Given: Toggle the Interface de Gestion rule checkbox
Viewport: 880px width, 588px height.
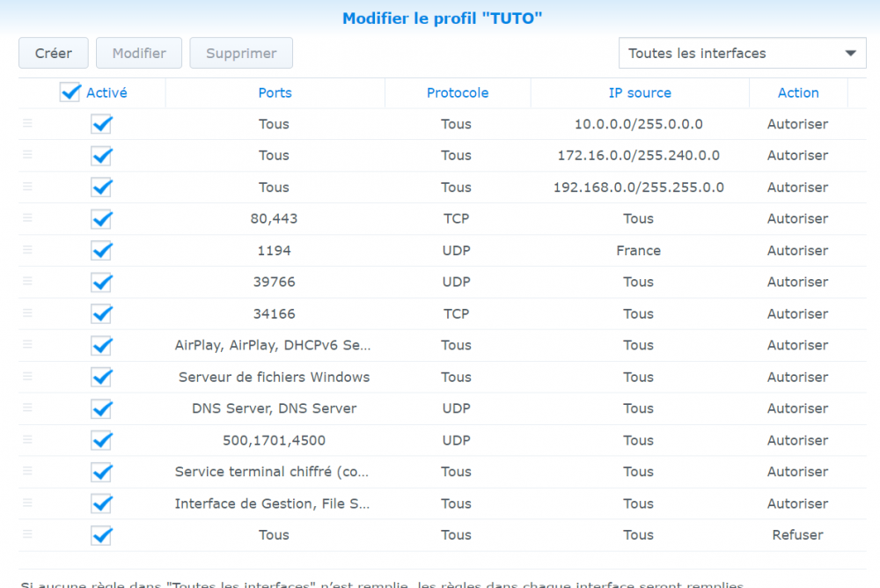Looking at the screenshot, I should tap(101, 503).
